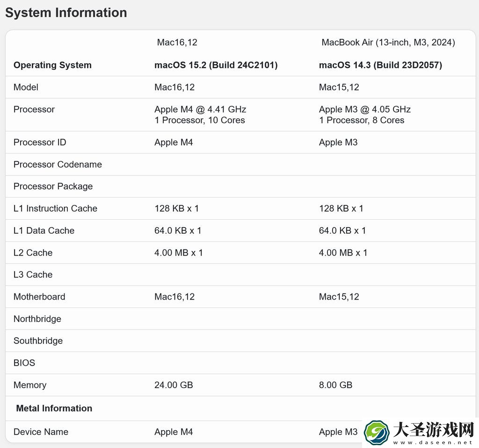Select the "Apple M3 @ 4.05 GHz" text

[365, 109]
